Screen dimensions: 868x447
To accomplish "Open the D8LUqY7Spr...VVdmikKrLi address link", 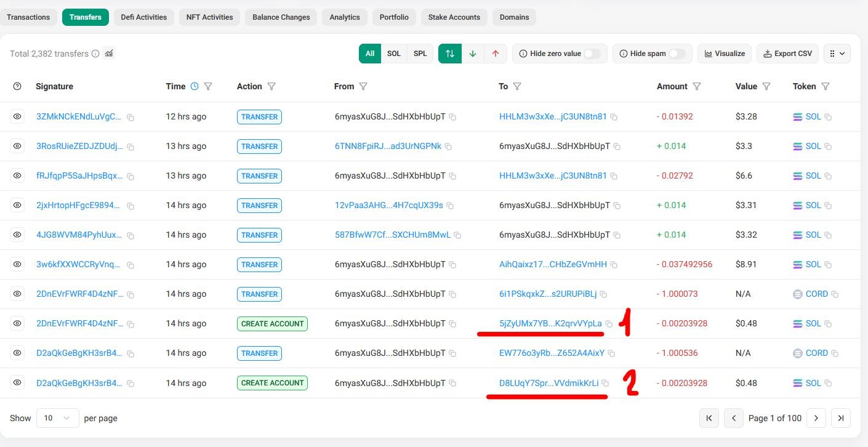I will coord(549,383).
